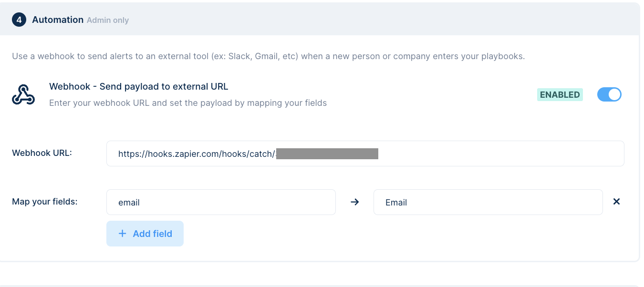Image resolution: width=644 pixels, height=287 pixels.
Task: Click the webhook logo icon
Action: click(x=23, y=95)
